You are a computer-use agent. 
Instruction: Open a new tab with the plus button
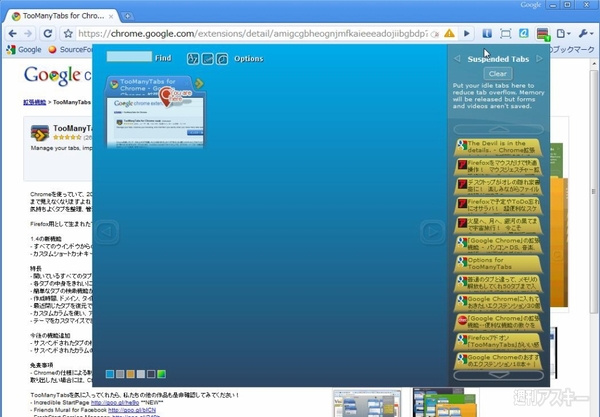click(x=127, y=16)
